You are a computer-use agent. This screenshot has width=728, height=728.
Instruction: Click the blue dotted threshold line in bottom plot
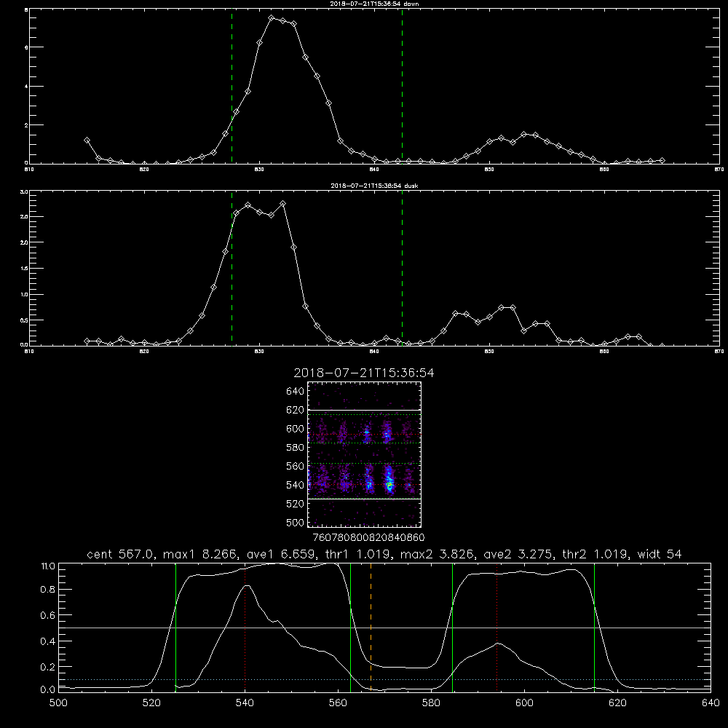[385, 680]
